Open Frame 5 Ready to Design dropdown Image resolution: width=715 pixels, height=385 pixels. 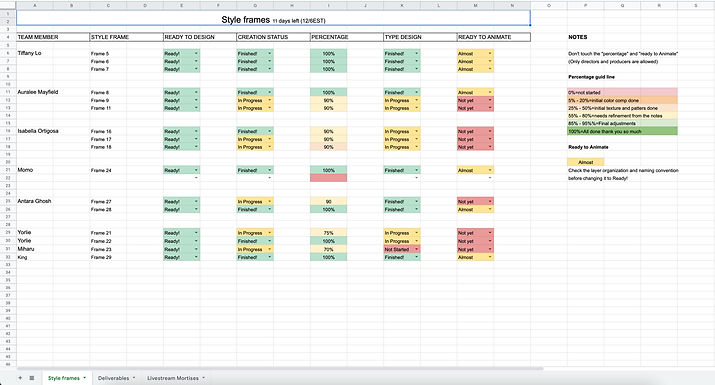(196, 53)
